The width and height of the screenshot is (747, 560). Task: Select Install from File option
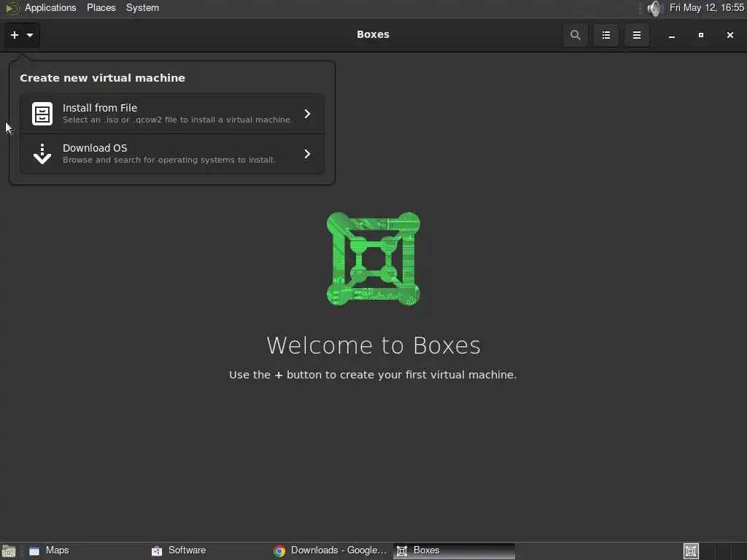pos(172,114)
